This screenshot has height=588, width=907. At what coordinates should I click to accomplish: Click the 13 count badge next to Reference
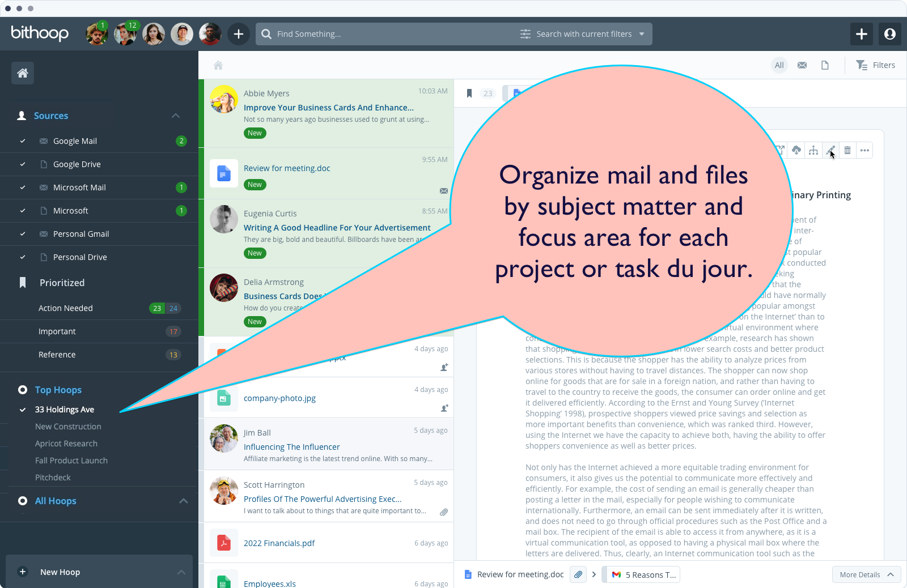tap(173, 355)
